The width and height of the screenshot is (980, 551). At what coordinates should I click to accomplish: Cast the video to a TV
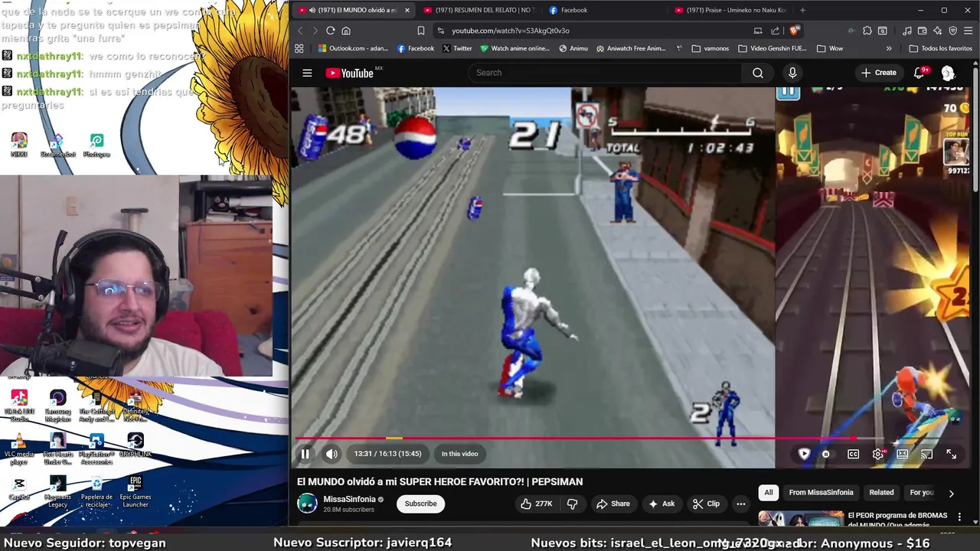926,454
